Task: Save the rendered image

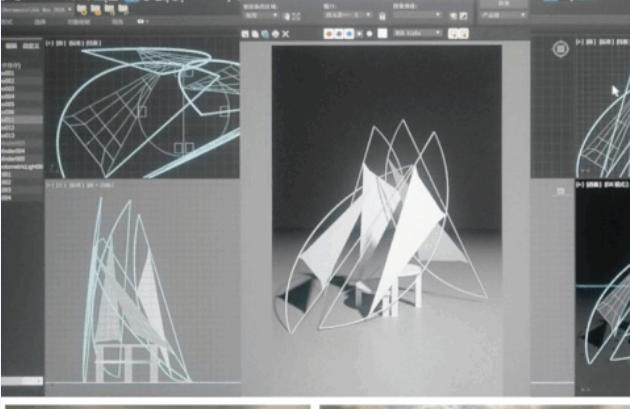Action: click(x=245, y=34)
